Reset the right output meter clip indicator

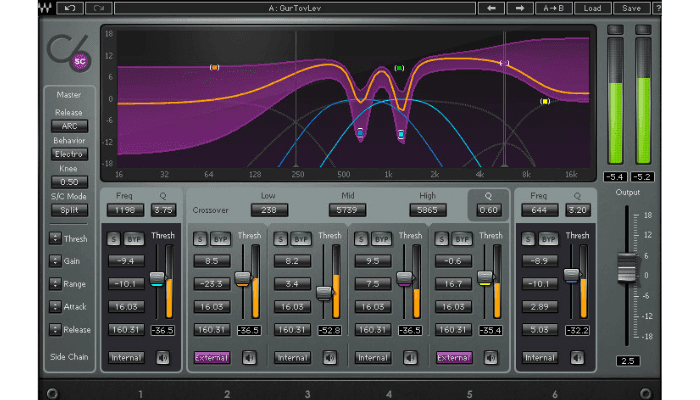coord(643,29)
